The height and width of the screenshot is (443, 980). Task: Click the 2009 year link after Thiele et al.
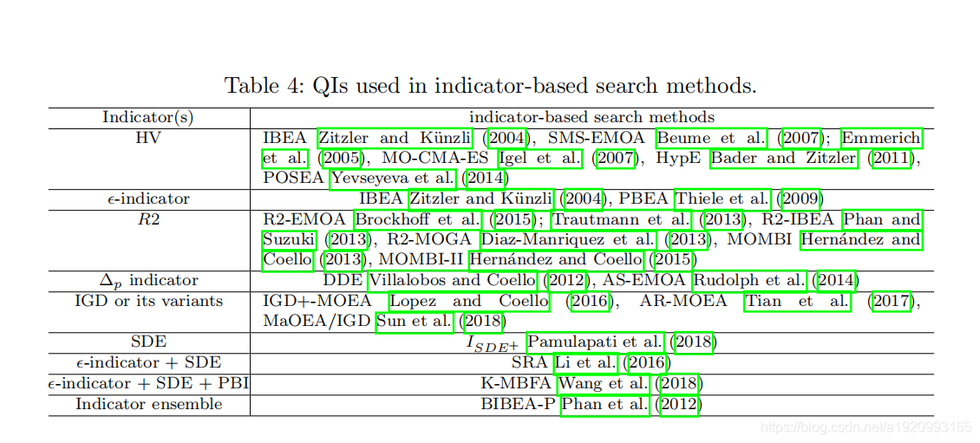(799, 199)
